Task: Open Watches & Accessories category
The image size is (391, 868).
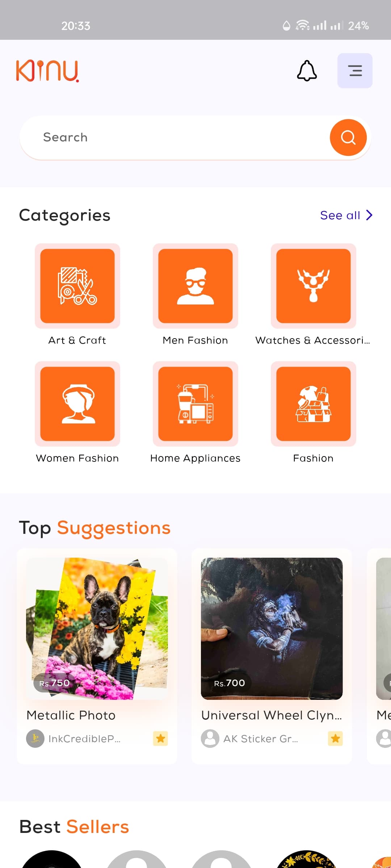Action: click(314, 286)
